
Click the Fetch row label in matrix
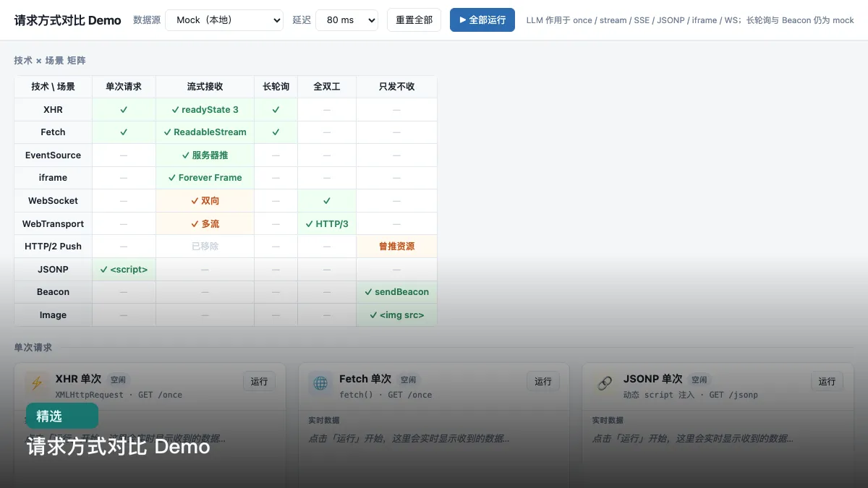pos(53,132)
